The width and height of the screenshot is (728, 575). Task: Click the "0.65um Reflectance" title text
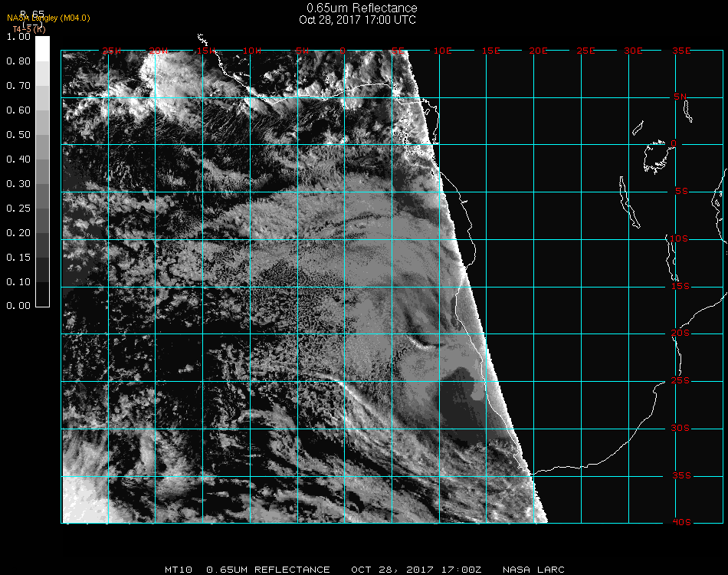point(362,8)
